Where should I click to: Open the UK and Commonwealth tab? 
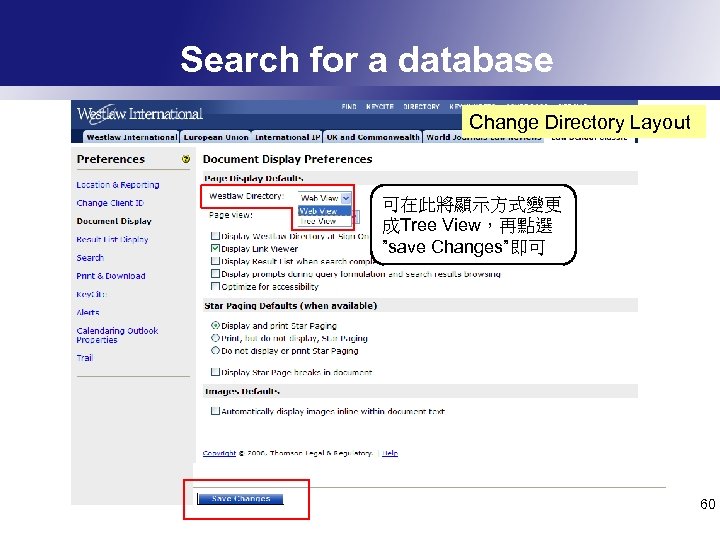click(373, 137)
